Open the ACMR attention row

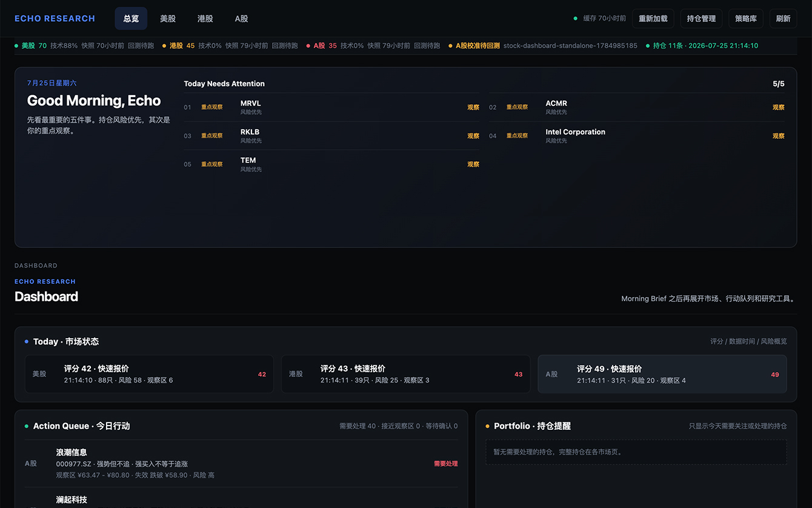pyautogui.click(x=637, y=107)
